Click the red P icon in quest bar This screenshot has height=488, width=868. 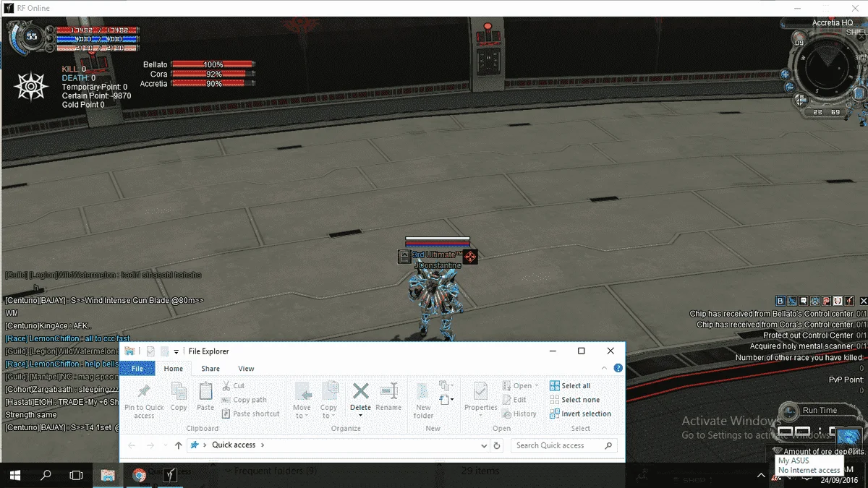(x=826, y=301)
